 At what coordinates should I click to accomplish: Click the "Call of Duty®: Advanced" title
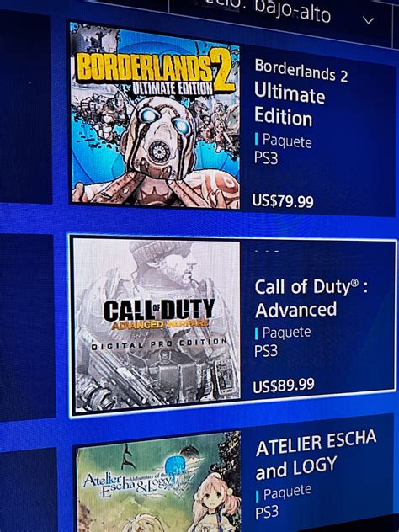[x=311, y=299]
